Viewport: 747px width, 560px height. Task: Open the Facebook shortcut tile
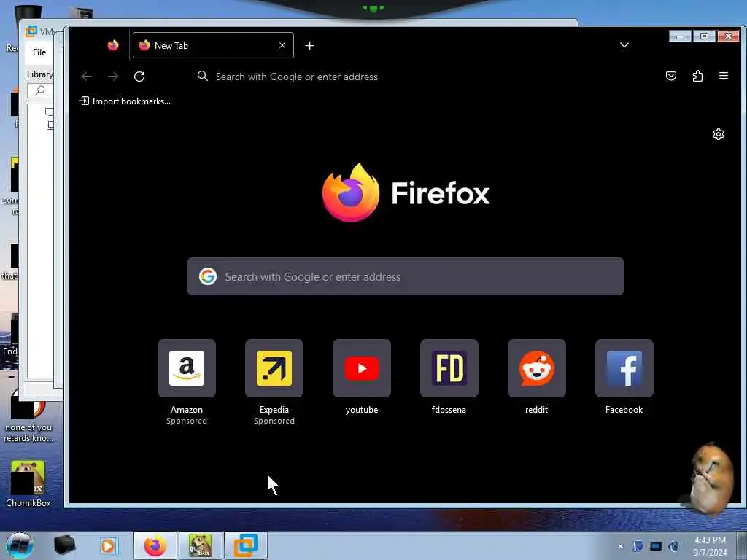tap(624, 368)
